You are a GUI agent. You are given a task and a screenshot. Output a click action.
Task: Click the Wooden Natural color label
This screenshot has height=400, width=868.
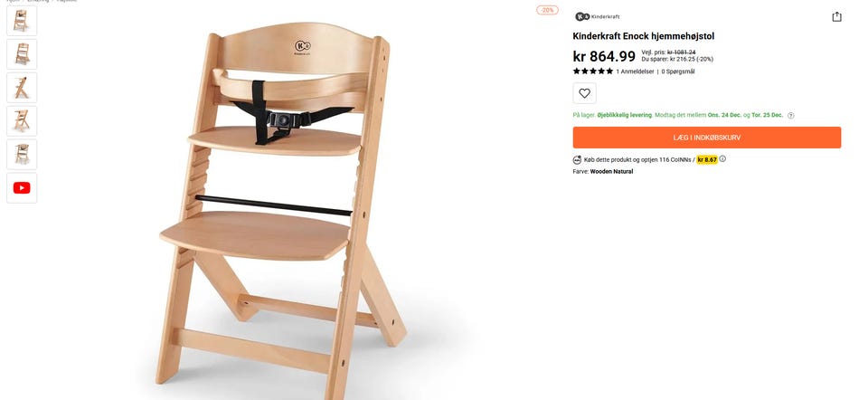point(611,171)
